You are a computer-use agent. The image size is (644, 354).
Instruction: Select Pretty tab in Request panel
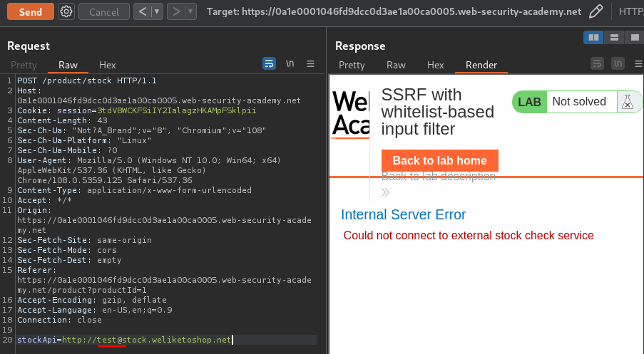(24, 65)
